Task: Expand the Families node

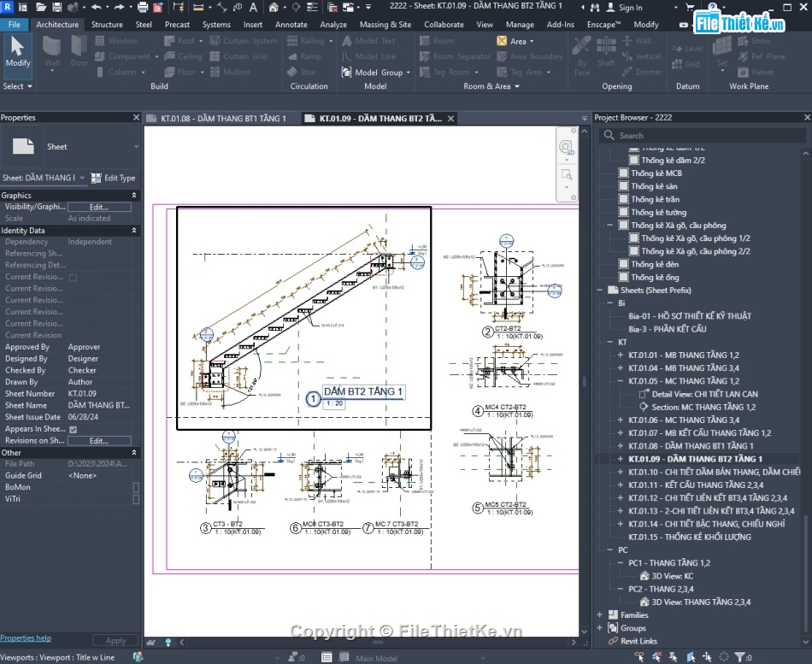Action: pyautogui.click(x=600, y=615)
